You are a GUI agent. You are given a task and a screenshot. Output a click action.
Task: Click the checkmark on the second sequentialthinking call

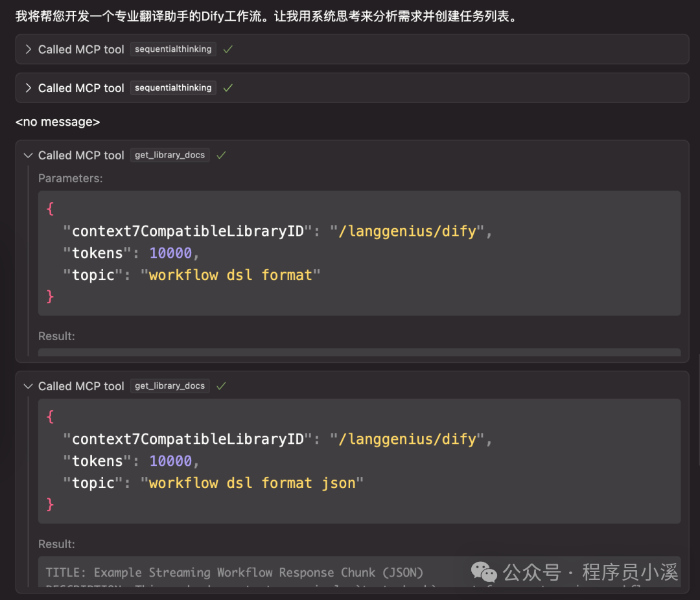[227, 88]
